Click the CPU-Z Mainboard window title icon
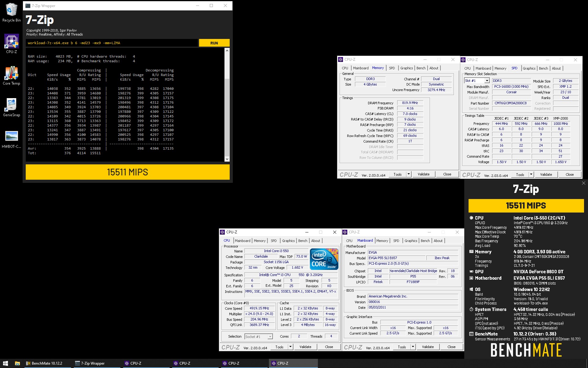This screenshot has width=588, height=368. pos(345,232)
